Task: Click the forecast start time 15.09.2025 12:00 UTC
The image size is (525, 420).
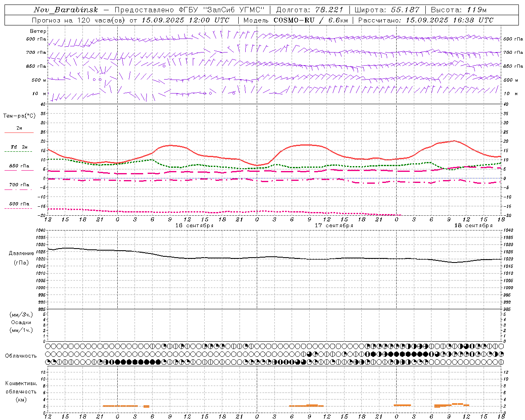Action: point(185,20)
